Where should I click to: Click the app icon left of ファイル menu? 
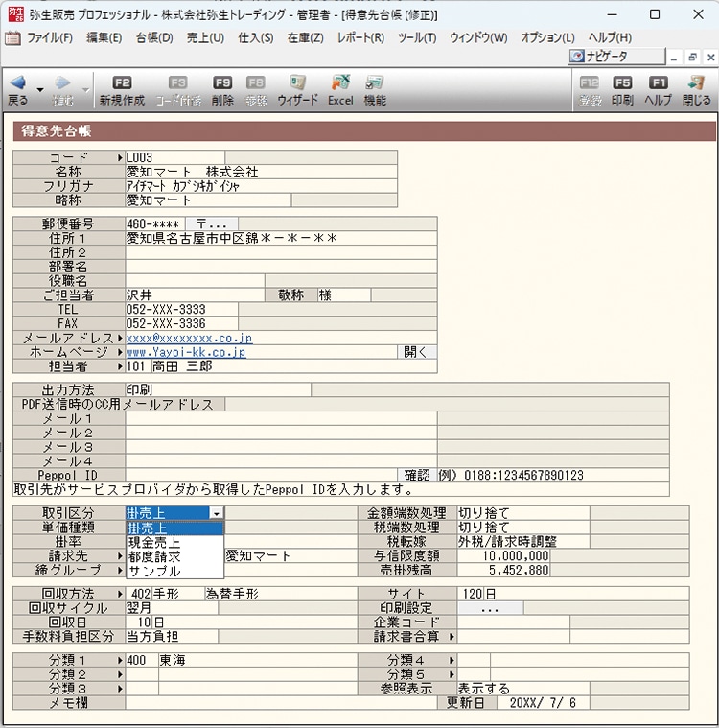(12, 37)
